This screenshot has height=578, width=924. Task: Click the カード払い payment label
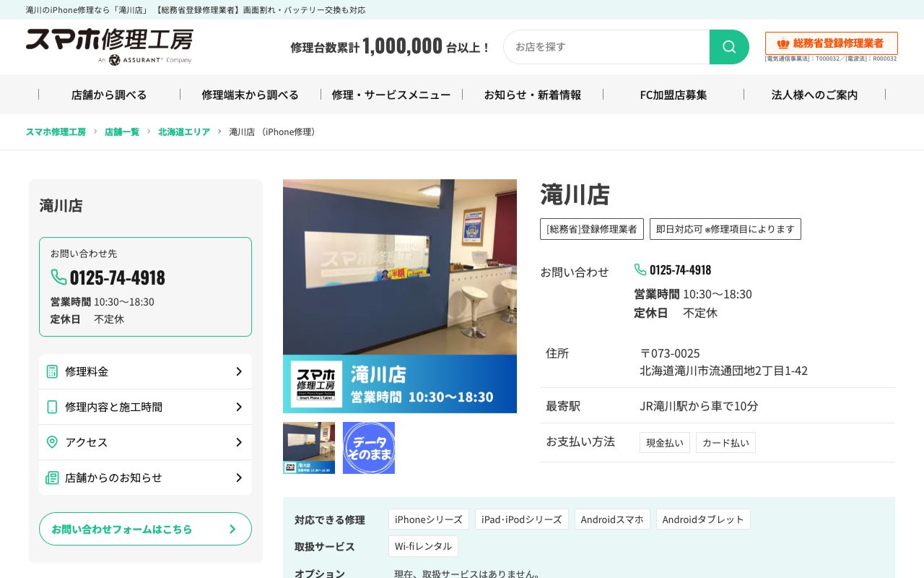(725, 443)
